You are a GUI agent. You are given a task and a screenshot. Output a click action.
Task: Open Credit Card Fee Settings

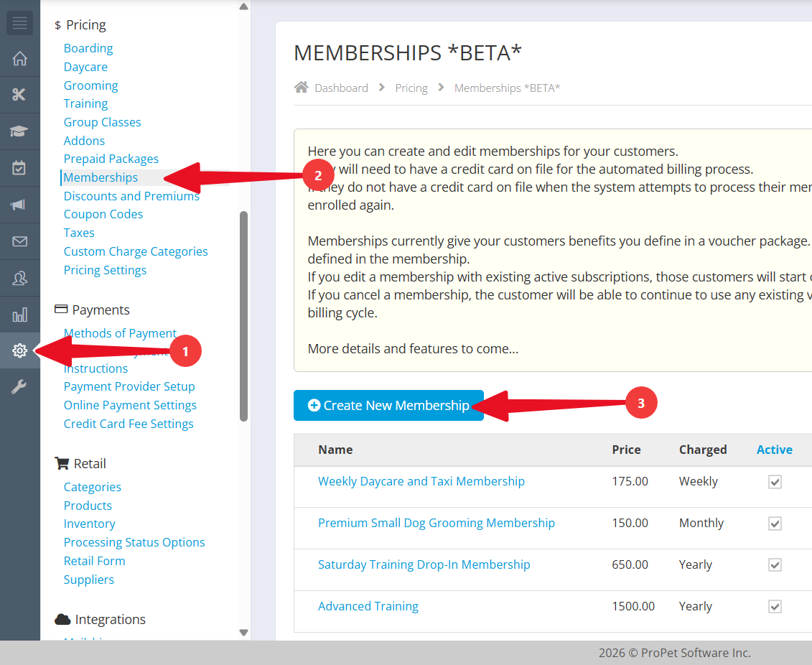coord(129,424)
